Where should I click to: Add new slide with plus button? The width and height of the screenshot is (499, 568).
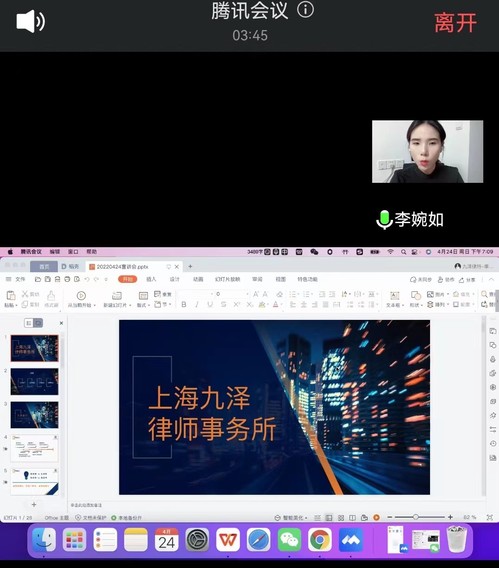tap(34, 504)
